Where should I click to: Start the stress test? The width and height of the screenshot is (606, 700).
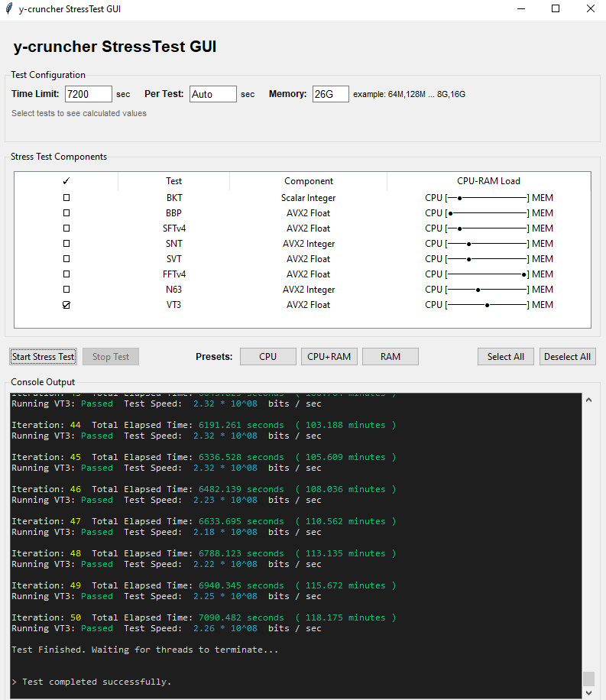coord(44,357)
